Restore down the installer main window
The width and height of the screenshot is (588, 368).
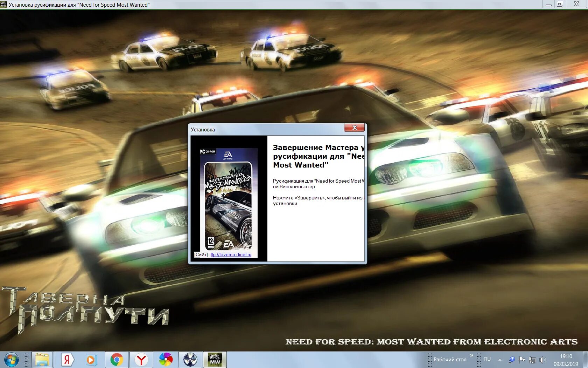click(x=560, y=4)
